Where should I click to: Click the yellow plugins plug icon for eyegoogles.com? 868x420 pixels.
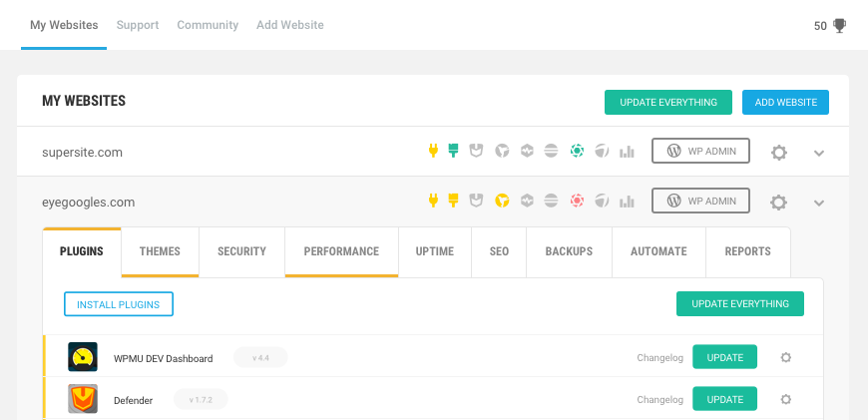coord(433,201)
